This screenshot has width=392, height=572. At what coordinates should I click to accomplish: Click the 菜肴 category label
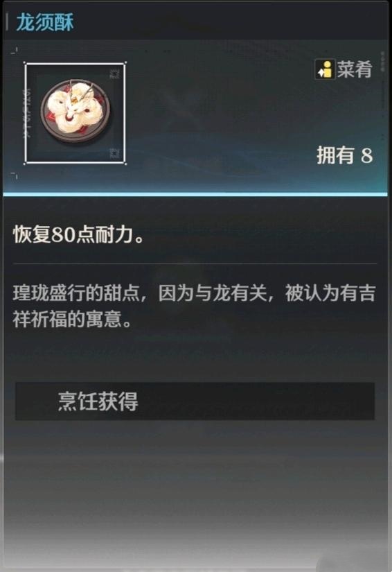(x=354, y=69)
